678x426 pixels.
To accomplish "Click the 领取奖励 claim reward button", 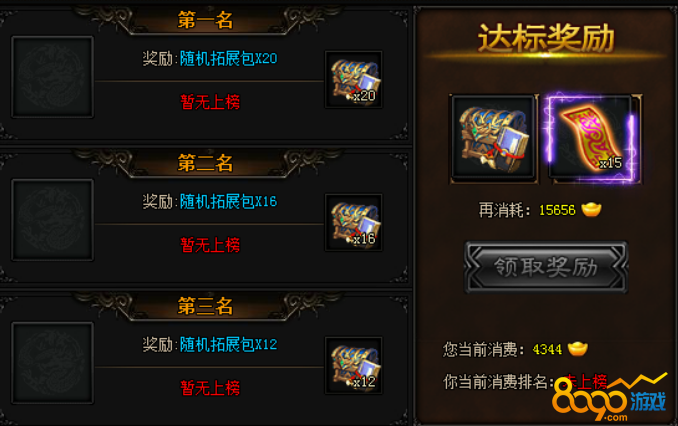I will tap(546, 267).
